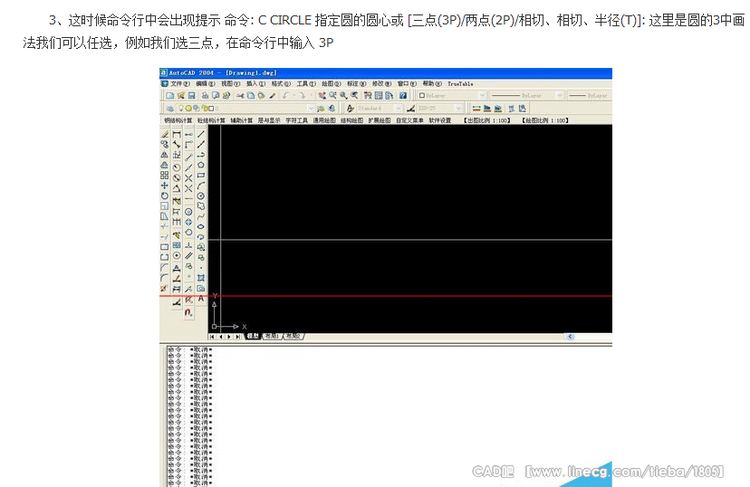The image size is (750, 487).
Task: Open the 视图 menu
Action: point(231,84)
